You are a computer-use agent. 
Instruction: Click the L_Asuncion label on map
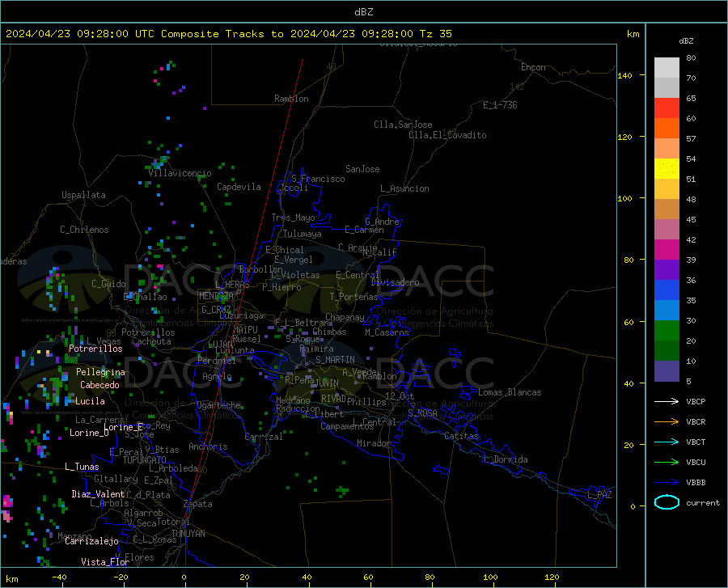tap(404, 188)
